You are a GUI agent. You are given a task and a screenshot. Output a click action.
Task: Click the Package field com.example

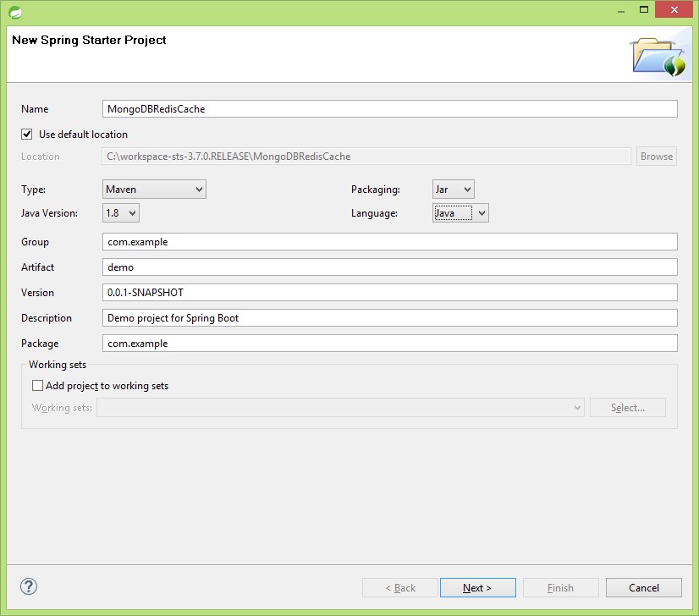(389, 344)
